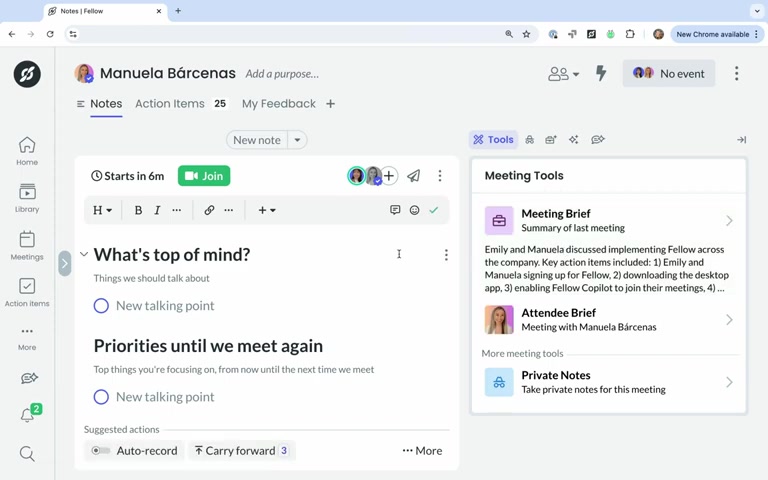Open the insert plus dropdown
Viewport: 768px width, 480px height.
[267, 210]
